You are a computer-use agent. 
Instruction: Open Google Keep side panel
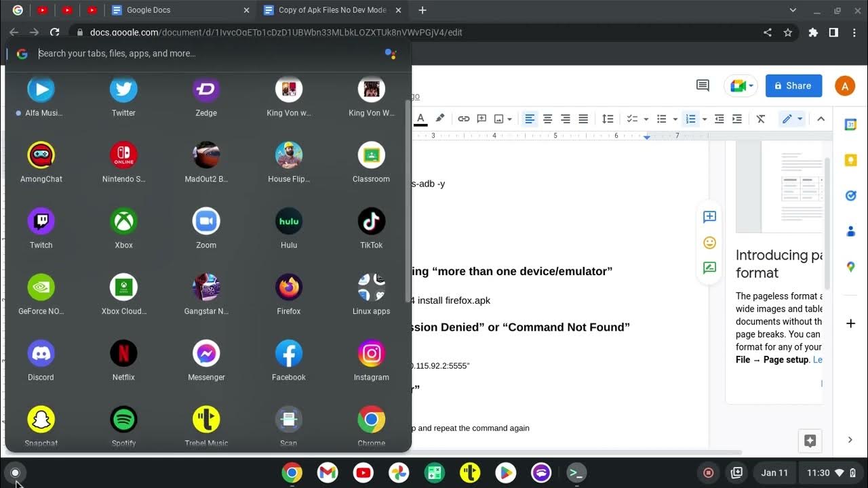[850, 160]
